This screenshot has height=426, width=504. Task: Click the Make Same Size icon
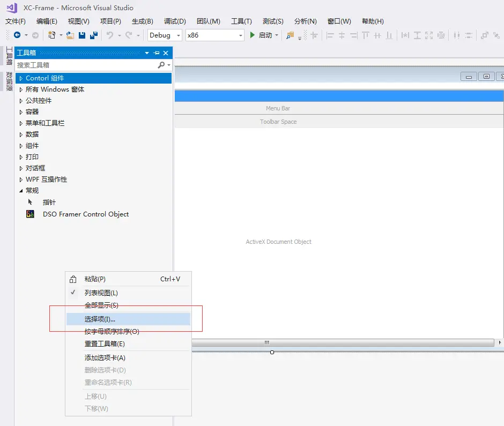[429, 35]
